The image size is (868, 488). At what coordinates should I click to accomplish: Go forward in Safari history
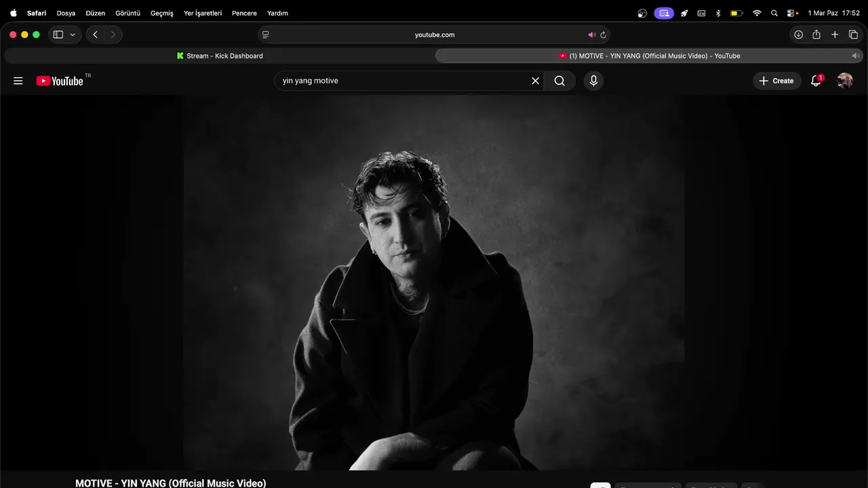coord(113,35)
